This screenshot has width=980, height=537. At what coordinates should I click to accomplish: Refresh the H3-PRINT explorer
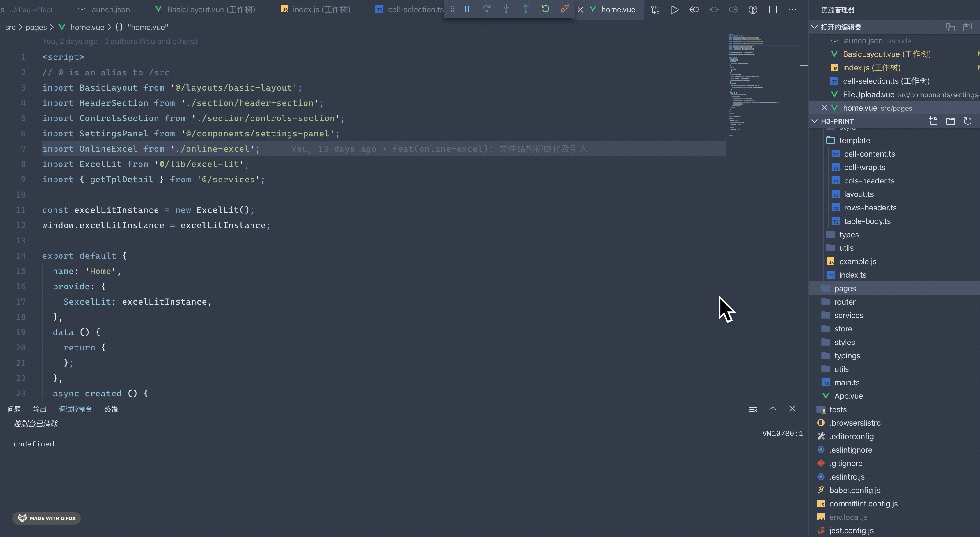coord(967,121)
